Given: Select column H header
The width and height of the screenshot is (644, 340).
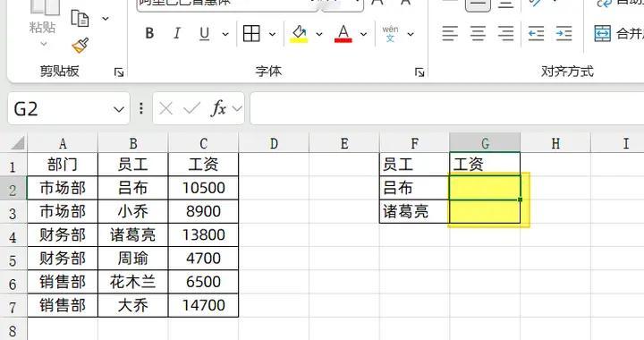Looking at the screenshot, I should click(555, 143).
